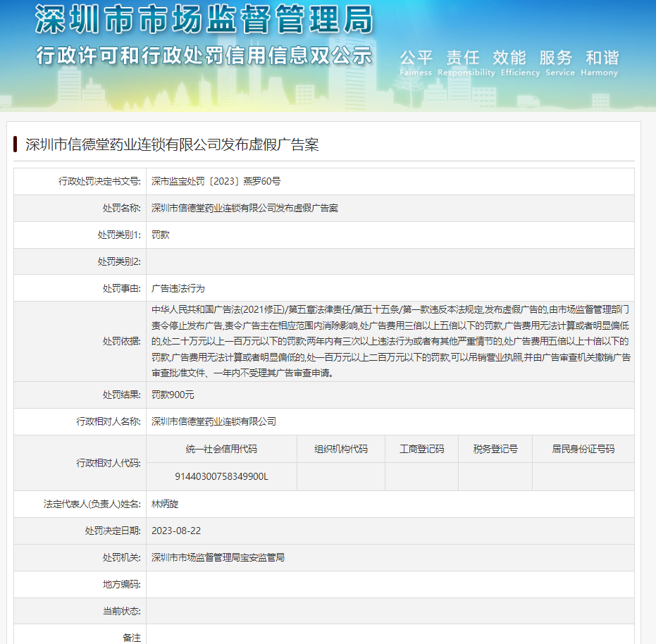Click the 统一社会信用代码 column header
This screenshot has width=656, height=644.
tap(221, 449)
